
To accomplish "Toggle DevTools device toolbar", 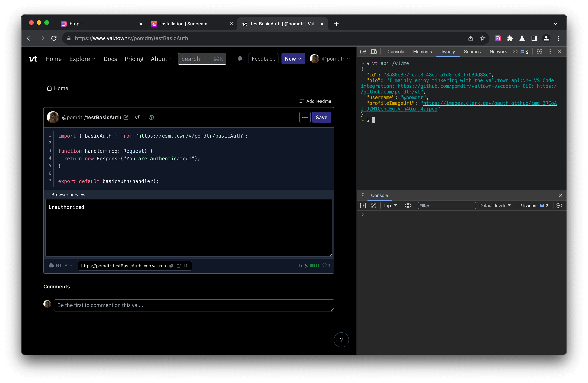I will point(374,52).
